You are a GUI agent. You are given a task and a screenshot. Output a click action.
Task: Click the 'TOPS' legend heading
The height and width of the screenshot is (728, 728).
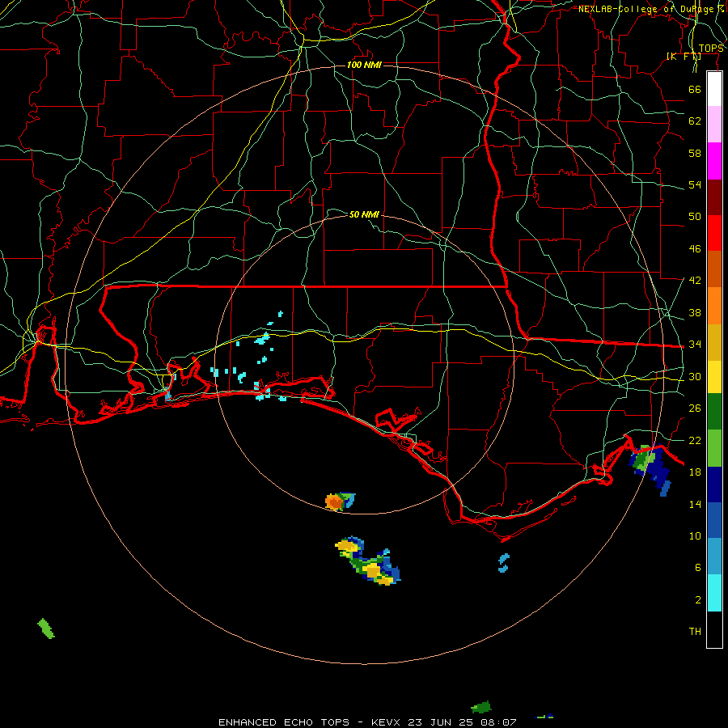pos(711,49)
